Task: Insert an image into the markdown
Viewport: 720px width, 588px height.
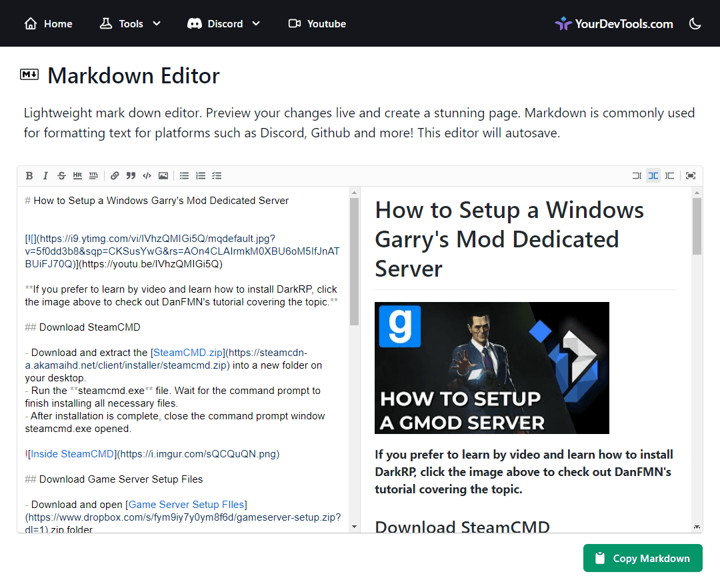Action: coord(163,175)
